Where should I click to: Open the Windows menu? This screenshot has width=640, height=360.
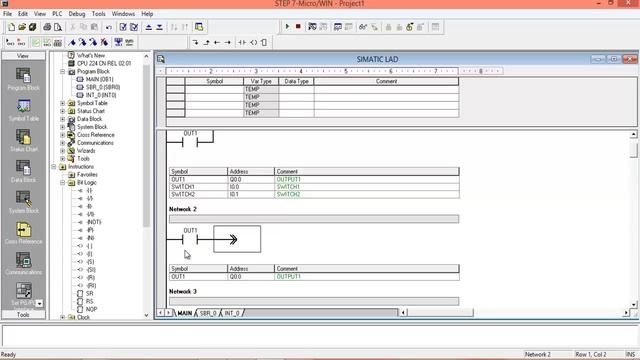click(x=123, y=13)
